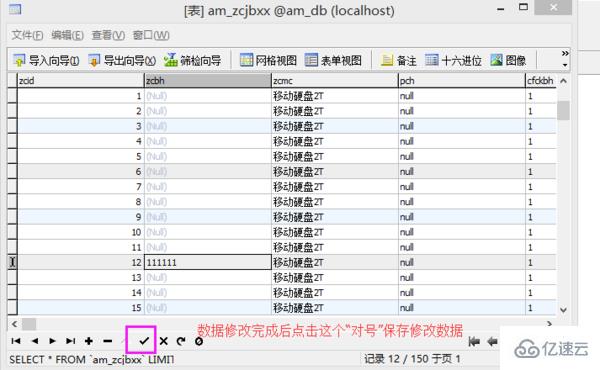The image size is (600, 370).
Task: Click the zcbh column header
Action: coord(207,81)
